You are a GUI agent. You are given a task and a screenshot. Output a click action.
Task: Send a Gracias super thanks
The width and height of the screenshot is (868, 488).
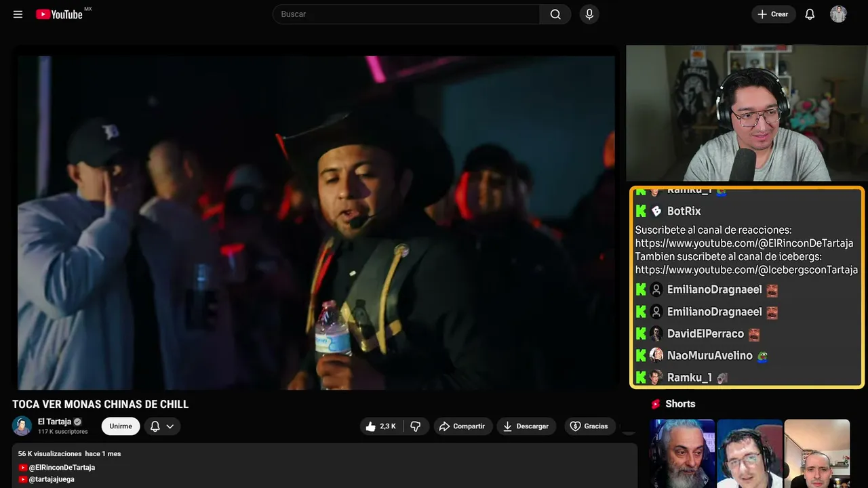coord(589,426)
